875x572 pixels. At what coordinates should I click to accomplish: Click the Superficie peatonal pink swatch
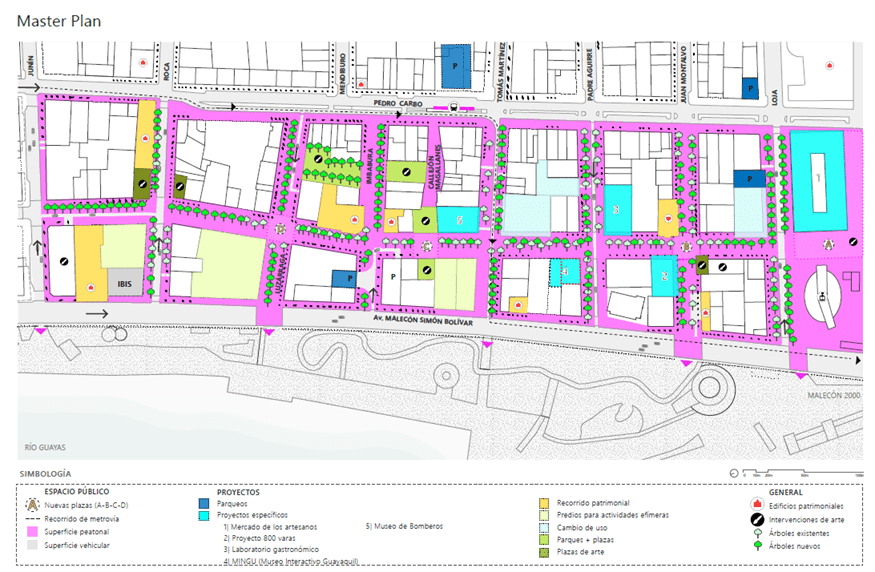click(x=33, y=531)
